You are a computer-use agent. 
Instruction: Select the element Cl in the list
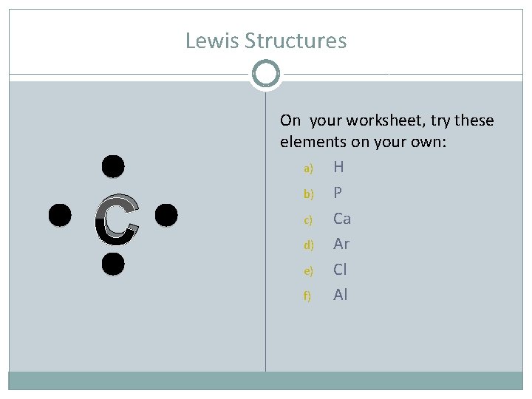[340, 269]
